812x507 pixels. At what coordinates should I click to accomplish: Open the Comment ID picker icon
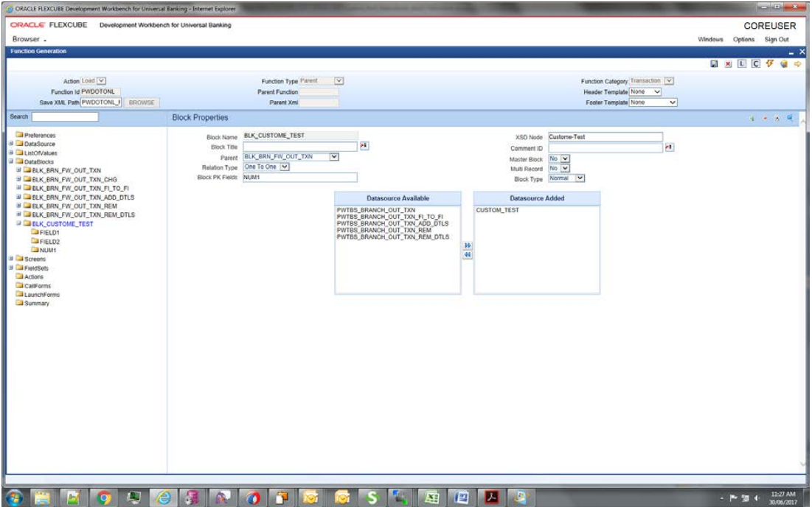pos(669,147)
